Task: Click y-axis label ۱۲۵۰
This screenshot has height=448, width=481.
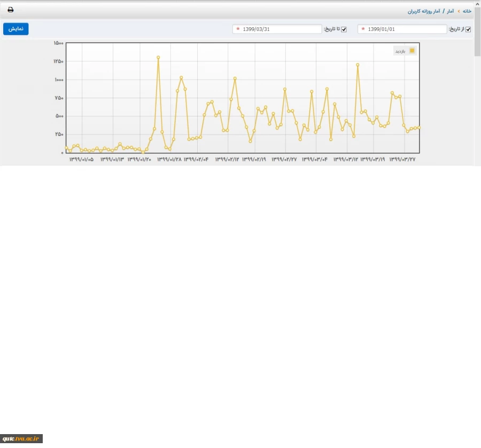Action: click(59, 61)
